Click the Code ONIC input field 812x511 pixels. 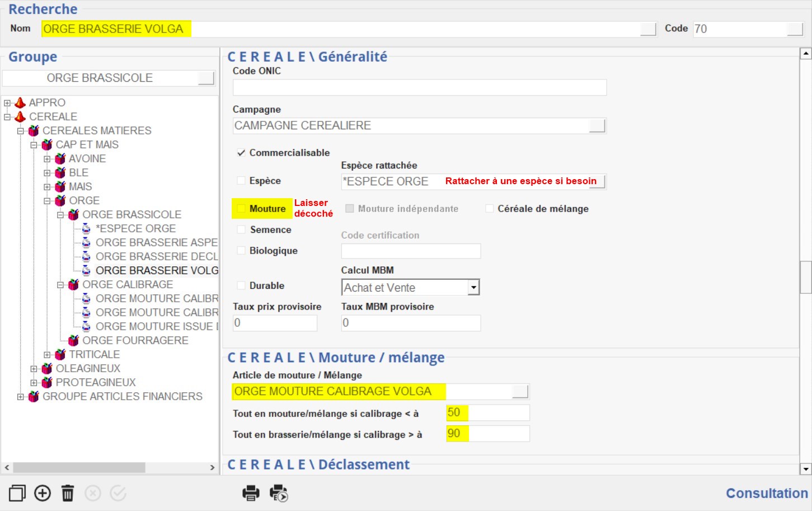click(419, 87)
